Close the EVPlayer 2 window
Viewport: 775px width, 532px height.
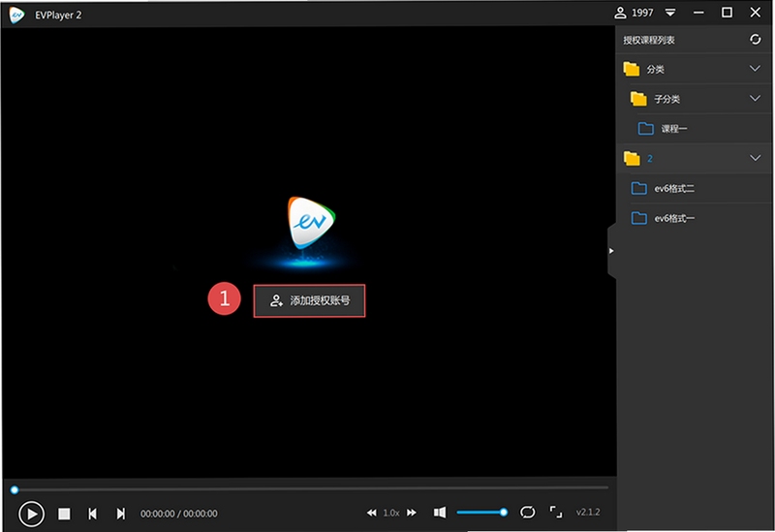tap(756, 13)
